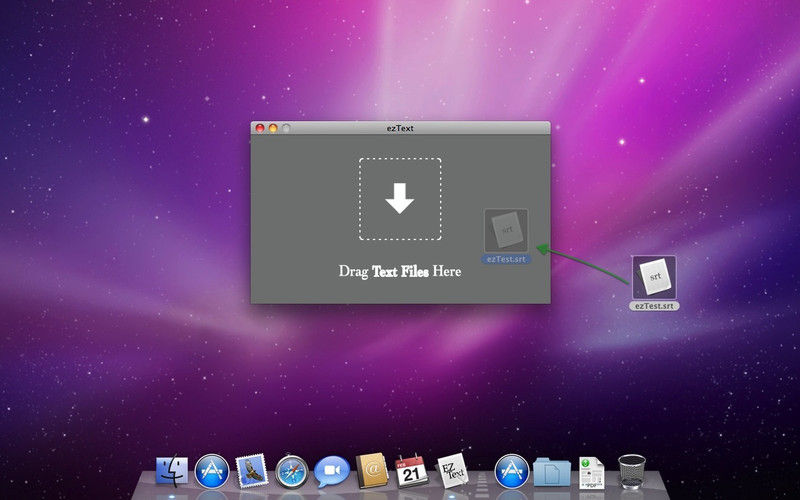
Task: Click the dashed drop zone with down arrow
Action: click(400, 199)
